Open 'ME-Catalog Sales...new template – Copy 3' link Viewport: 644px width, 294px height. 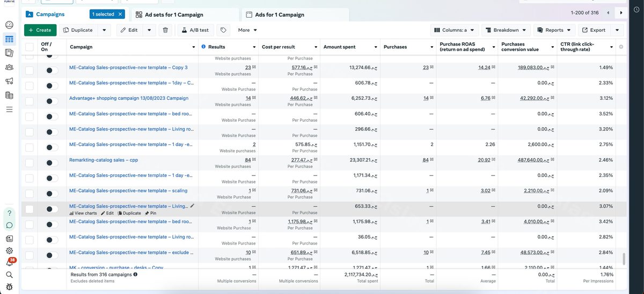pyautogui.click(x=128, y=68)
